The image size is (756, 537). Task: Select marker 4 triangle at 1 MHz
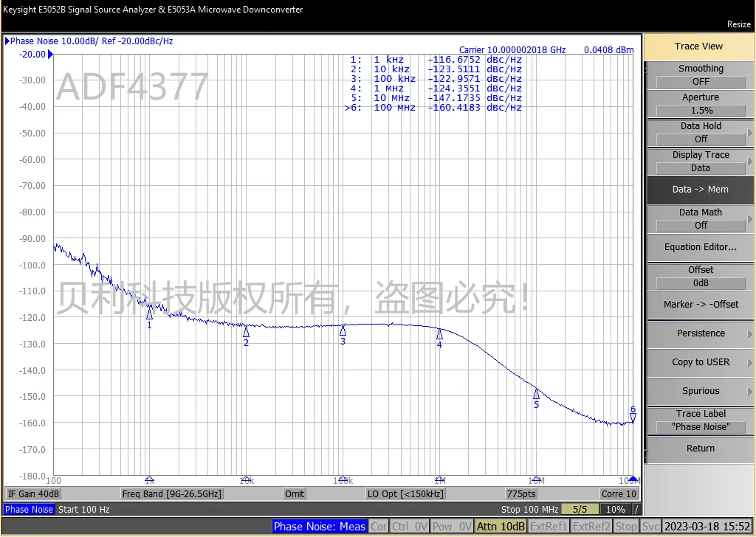point(439,333)
